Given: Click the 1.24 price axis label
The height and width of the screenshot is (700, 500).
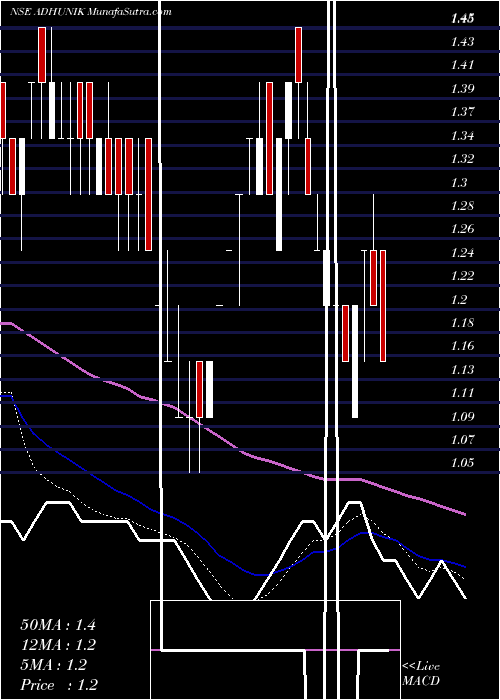Looking at the screenshot, I should click(x=462, y=253).
